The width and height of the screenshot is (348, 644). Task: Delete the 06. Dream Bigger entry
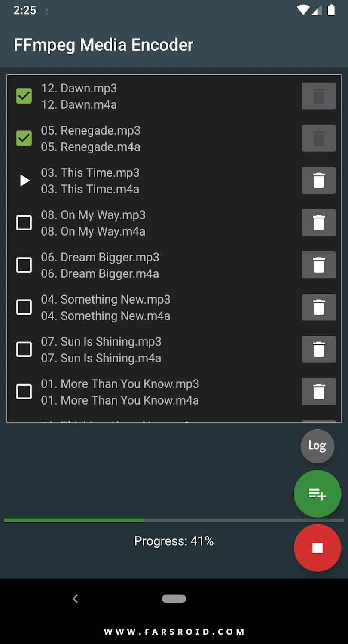(x=318, y=265)
